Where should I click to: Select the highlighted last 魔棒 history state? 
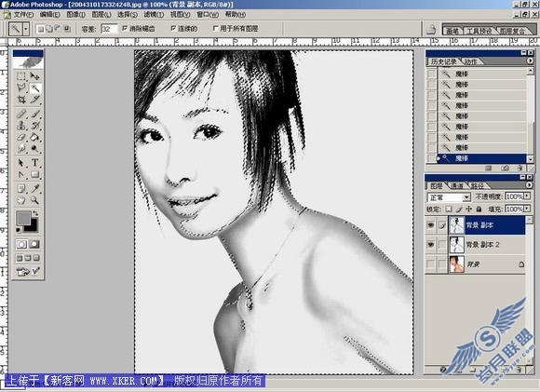click(x=481, y=158)
